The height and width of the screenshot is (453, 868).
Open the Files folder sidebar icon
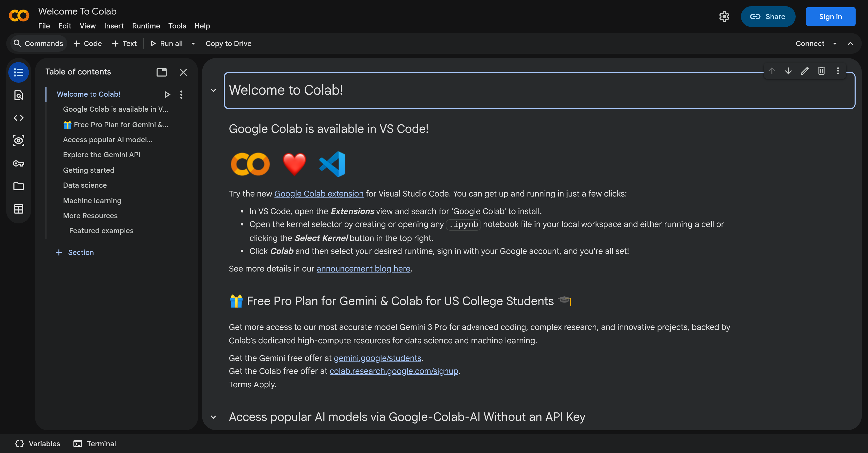click(19, 186)
